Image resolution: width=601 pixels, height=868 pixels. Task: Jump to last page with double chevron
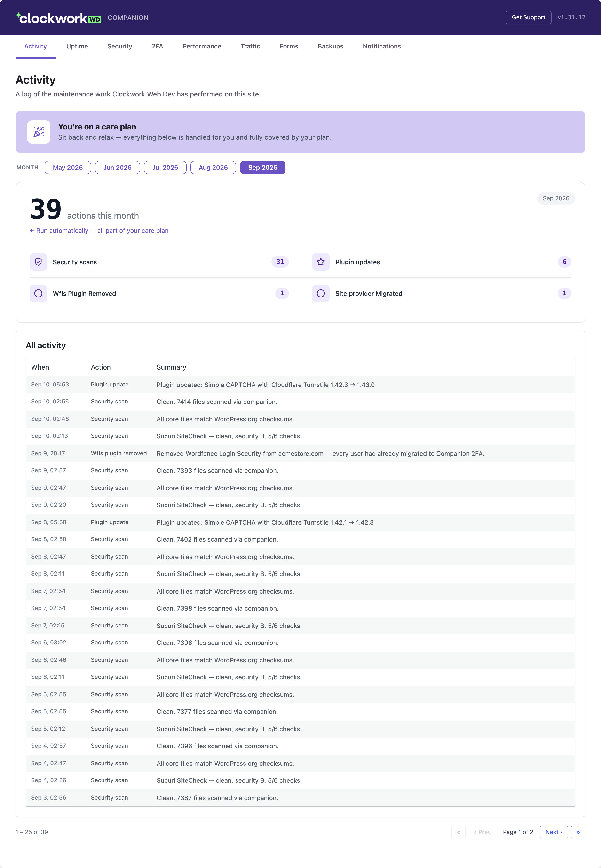click(x=578, y=832)
